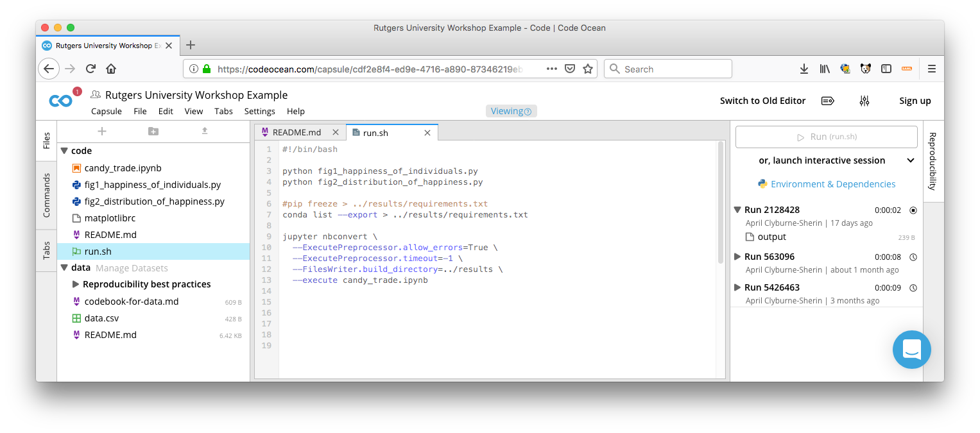The image size is (980, 433).
Task: Go to the browser home icon
Action: [111, 69]
